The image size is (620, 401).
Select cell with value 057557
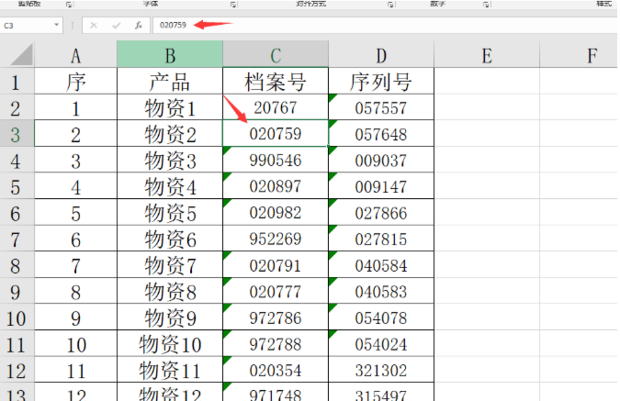point(381,107)
